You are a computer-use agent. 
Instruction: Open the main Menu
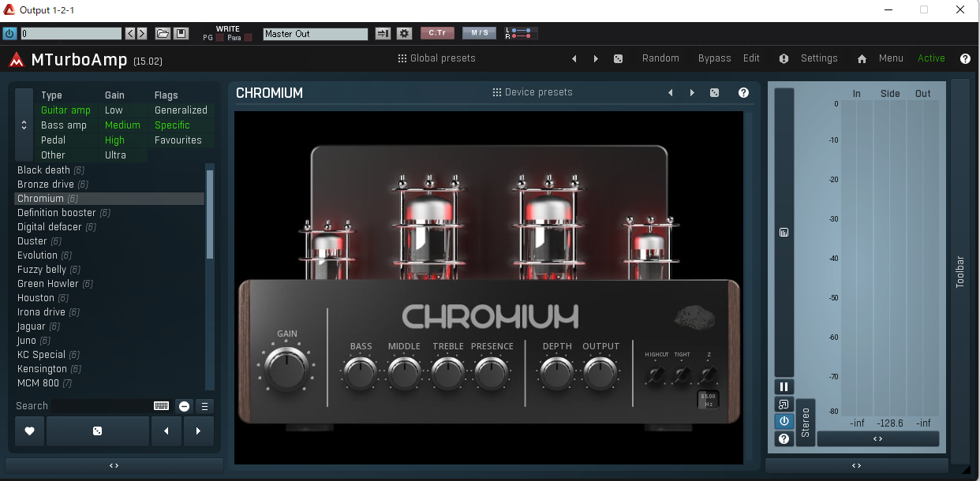point(891,58)
